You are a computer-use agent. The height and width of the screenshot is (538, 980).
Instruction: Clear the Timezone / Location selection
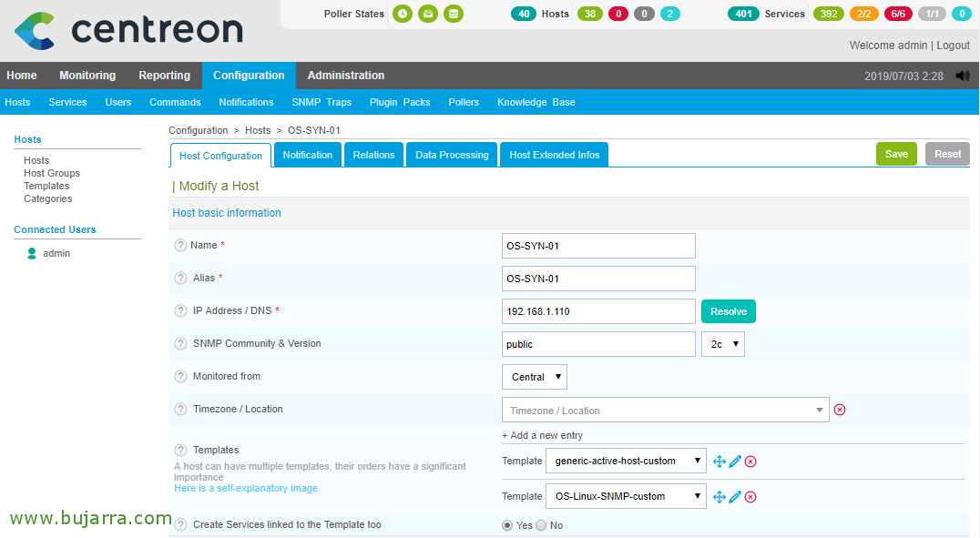pyautogui.click(x=840, y=410)
